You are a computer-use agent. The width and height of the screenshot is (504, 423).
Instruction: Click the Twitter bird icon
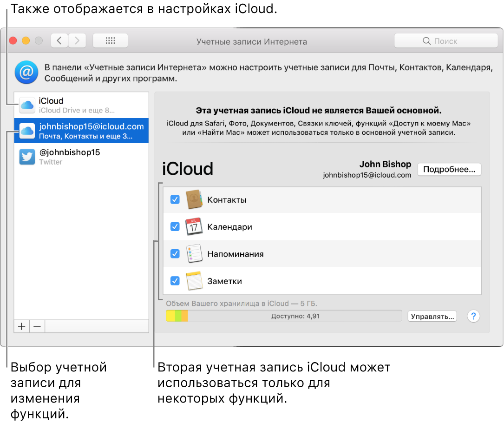tap(27, 157)
